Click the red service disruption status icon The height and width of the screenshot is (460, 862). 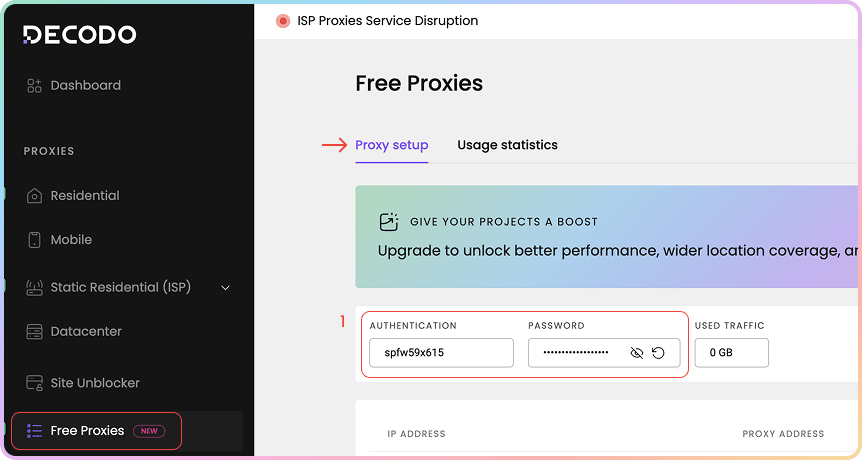[283, 21]
